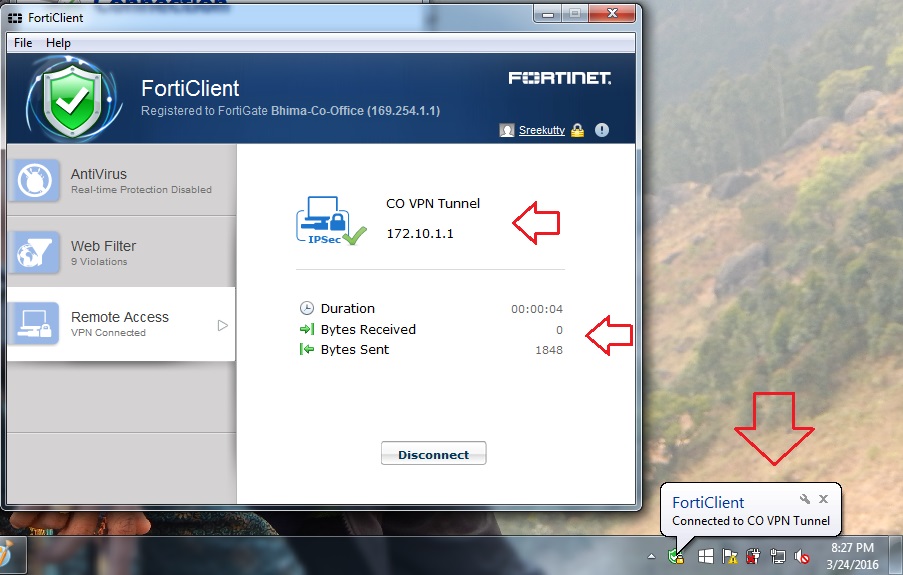Click the IPSec VPN tunnel icon
This screenshot has width=903, height=575.
330,221
